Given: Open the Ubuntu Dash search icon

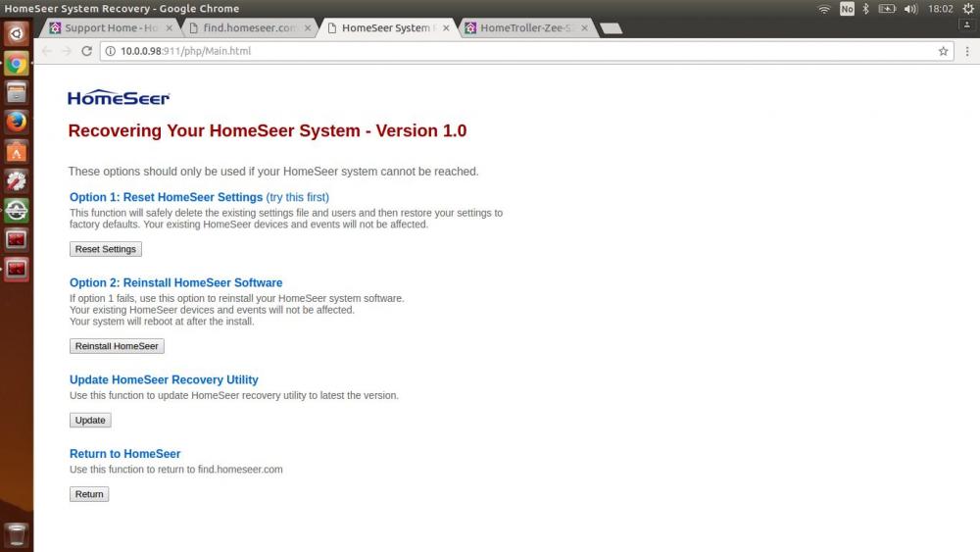Looking at the screenshot, I should point(17,34).
